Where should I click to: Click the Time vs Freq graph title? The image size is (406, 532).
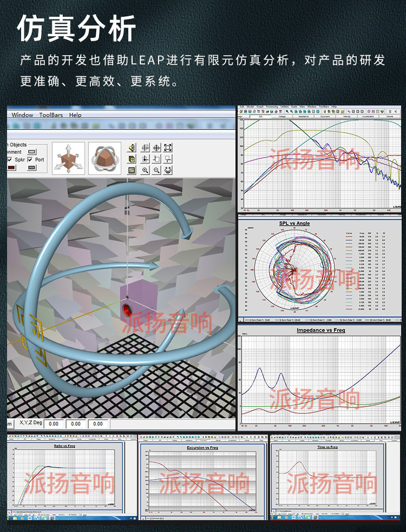pos(328,447)
